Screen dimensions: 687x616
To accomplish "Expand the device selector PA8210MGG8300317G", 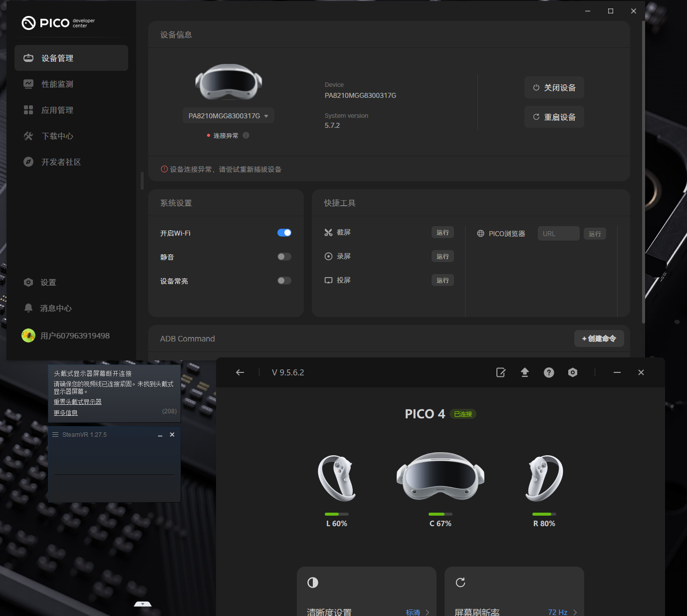I will 229,116.
